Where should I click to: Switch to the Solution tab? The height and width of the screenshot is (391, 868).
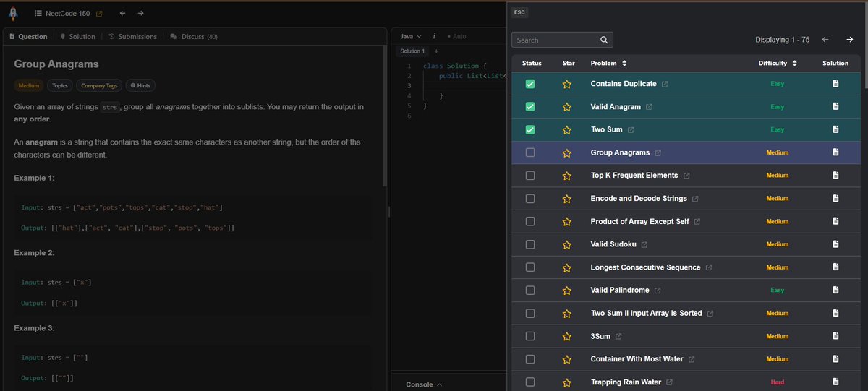pyautogui.click(x=77, y=36)
